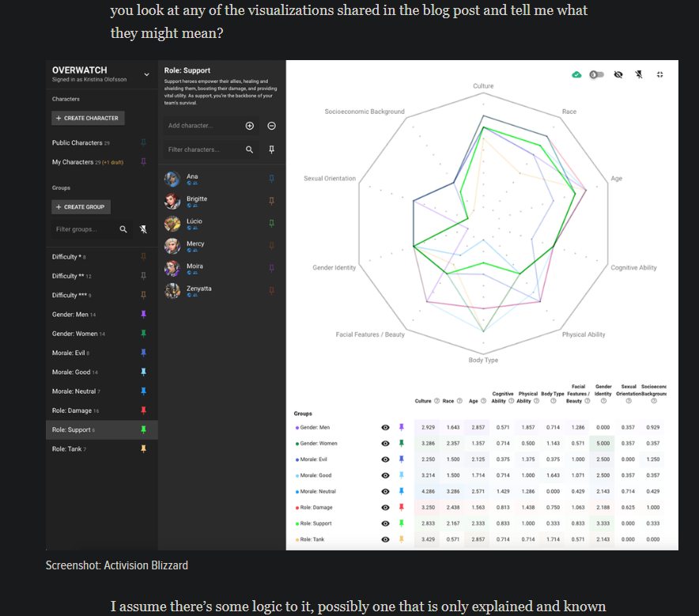
Task: Click pin icon beside Filter characters
Action: 271,149
